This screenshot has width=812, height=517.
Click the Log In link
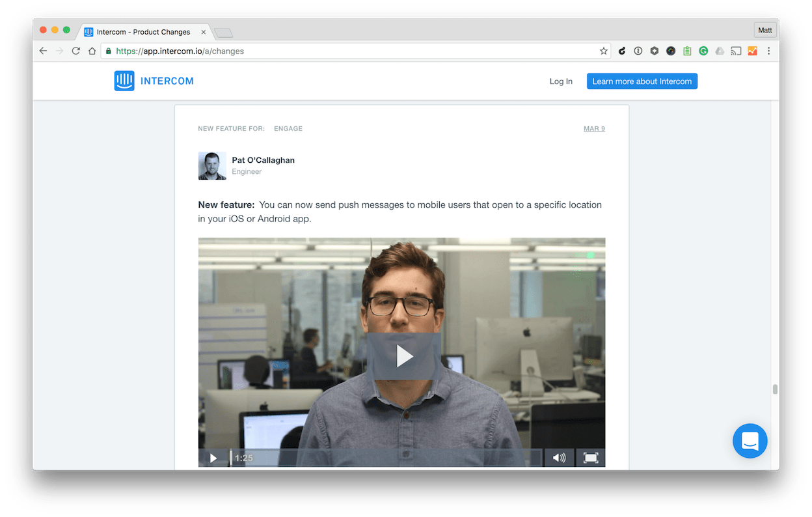[561, 81]
